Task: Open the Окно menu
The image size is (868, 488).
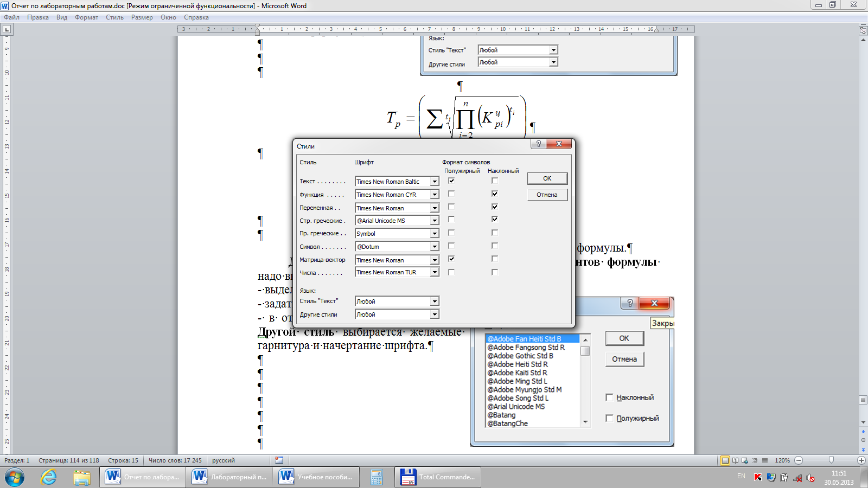Action: tap(168, 17)
